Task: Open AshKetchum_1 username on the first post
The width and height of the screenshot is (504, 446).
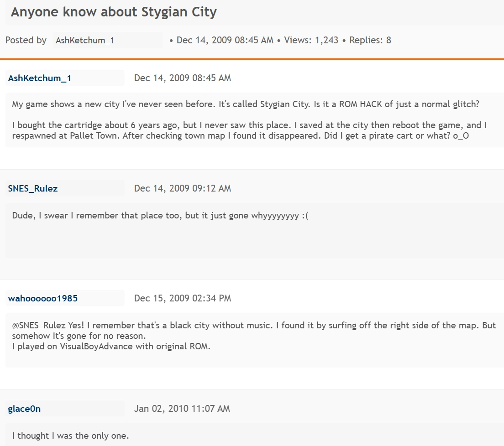Action: [40, 78]
